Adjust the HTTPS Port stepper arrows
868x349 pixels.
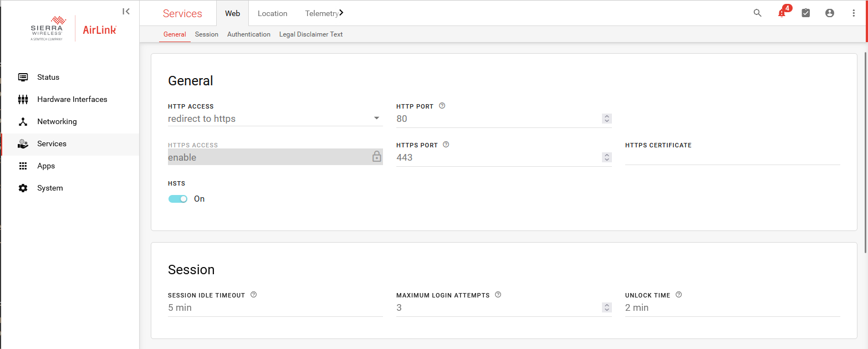tap(607, 157)
